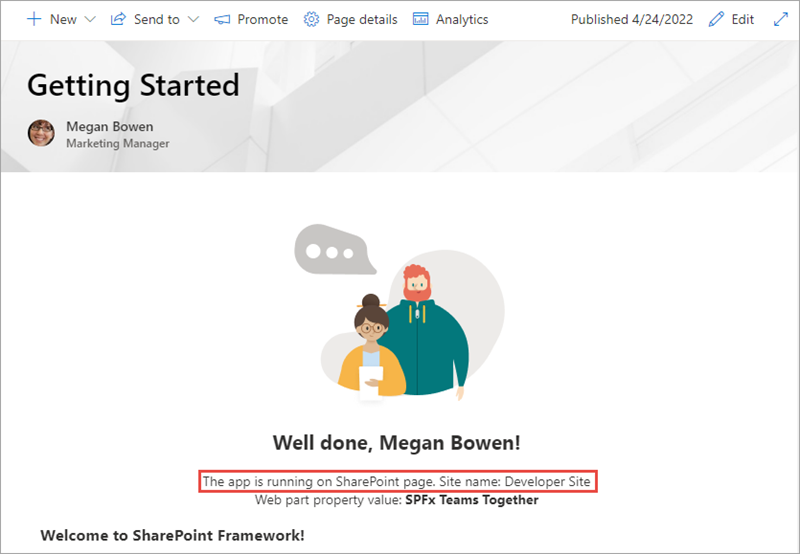Click the Page details gear icon

pos(311,19)
